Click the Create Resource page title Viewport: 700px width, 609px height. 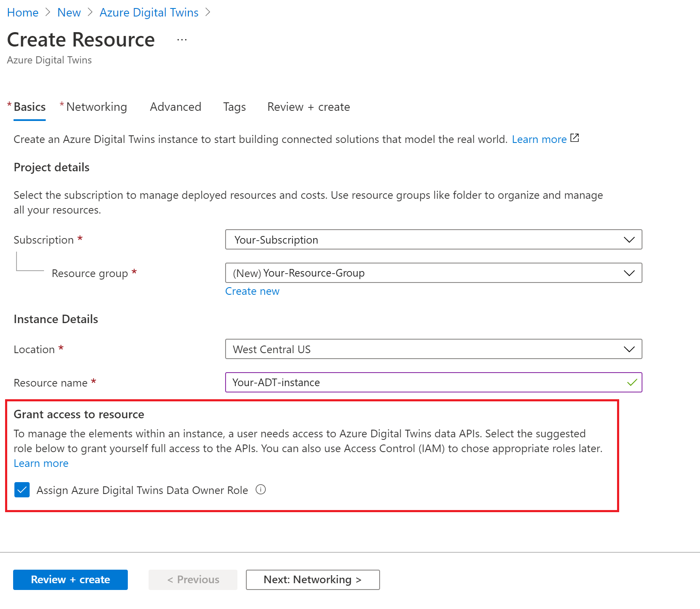pyautogui.click(x=81, y=40)
